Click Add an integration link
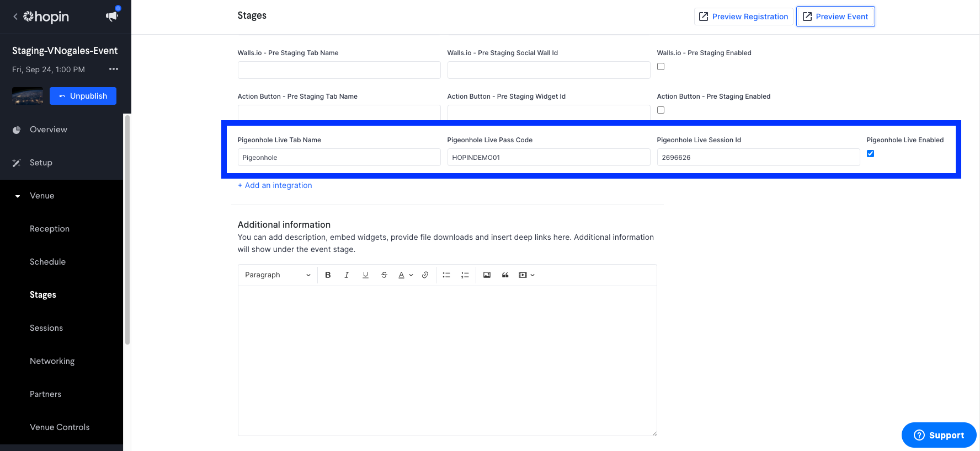This screenshot has width=980, height=451. tap(275, 185)
